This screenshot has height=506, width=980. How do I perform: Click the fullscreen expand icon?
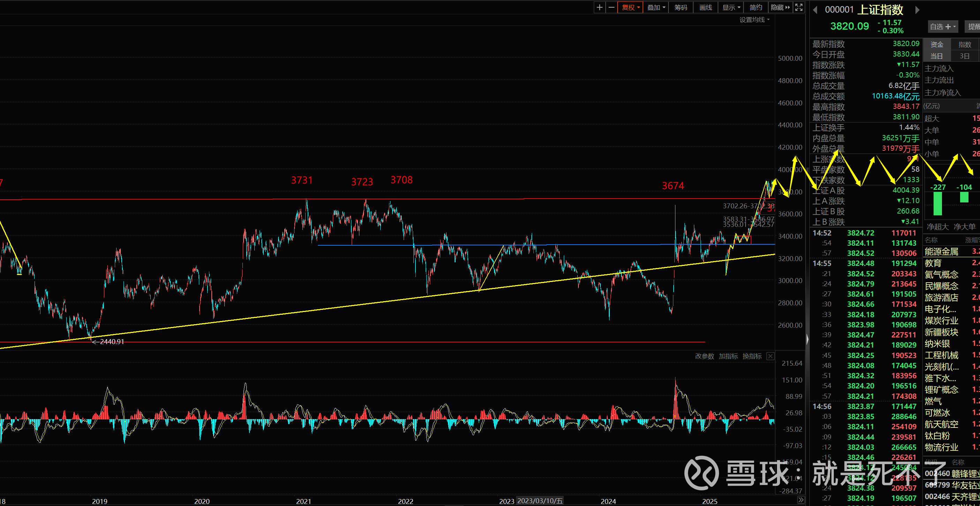[x=799, y=7]
